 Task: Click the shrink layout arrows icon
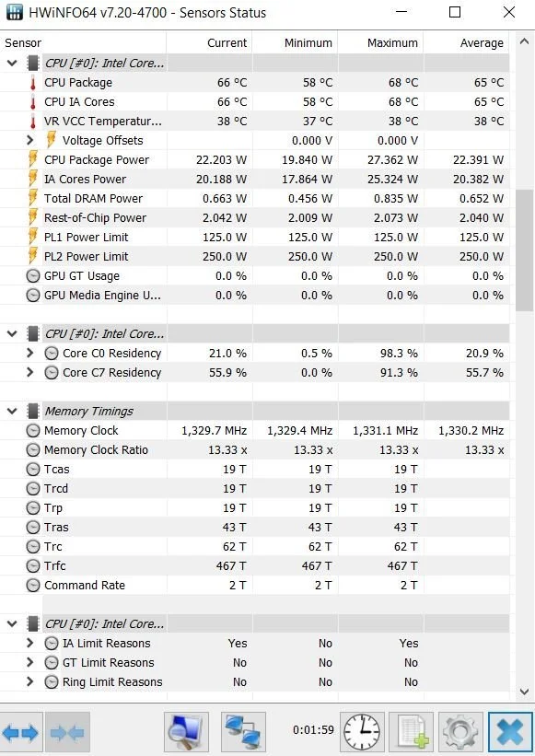click(67, 733)
